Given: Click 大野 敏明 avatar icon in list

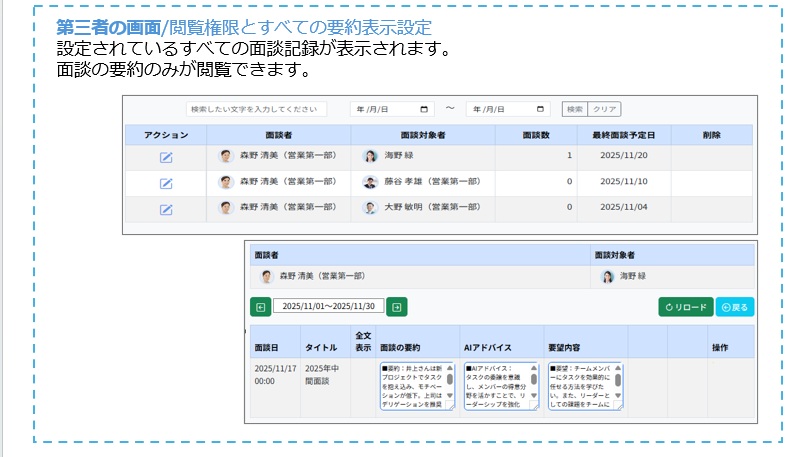Looking at the screenshot, I should tap(370, 208).
